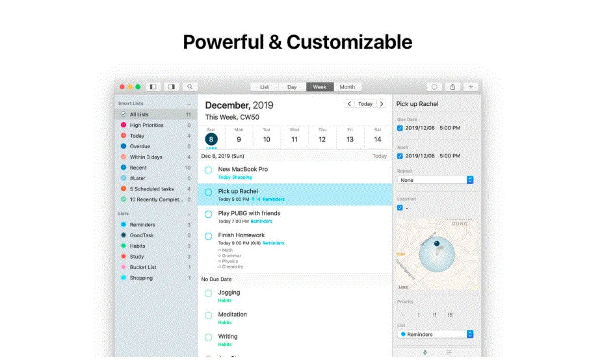Check off Finish Homework task
The image size is (589, 364).
click(208, 237)
